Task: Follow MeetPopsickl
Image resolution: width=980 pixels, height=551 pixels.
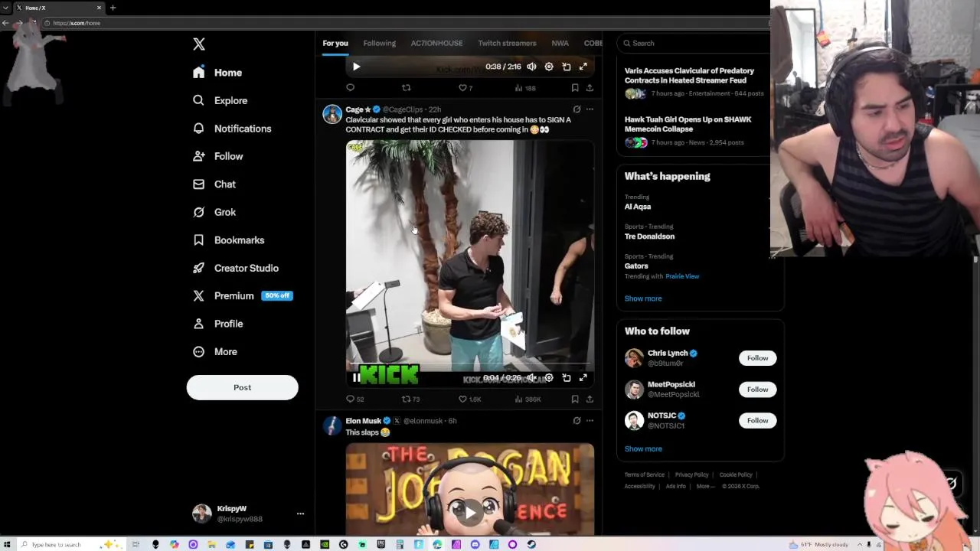Action: click(x=757, y=390)
